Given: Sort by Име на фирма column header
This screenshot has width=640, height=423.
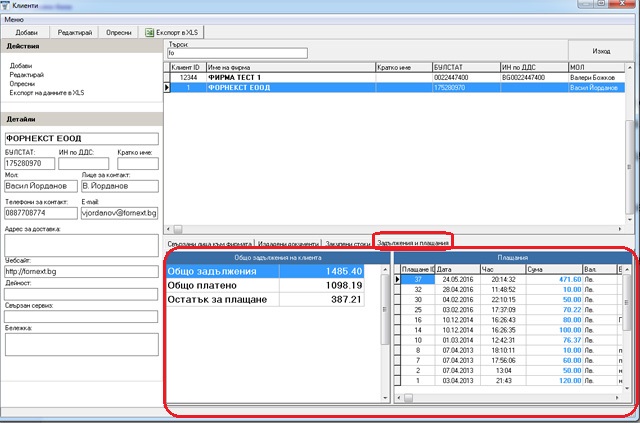Looking at the screenshot, I should [291, 67].
